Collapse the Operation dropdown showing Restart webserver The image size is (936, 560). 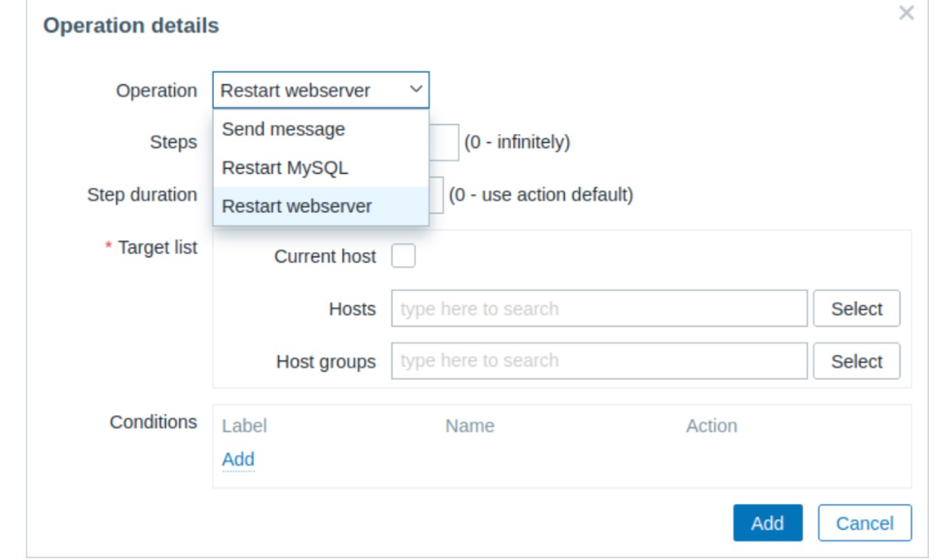click(x=321, y=91)
